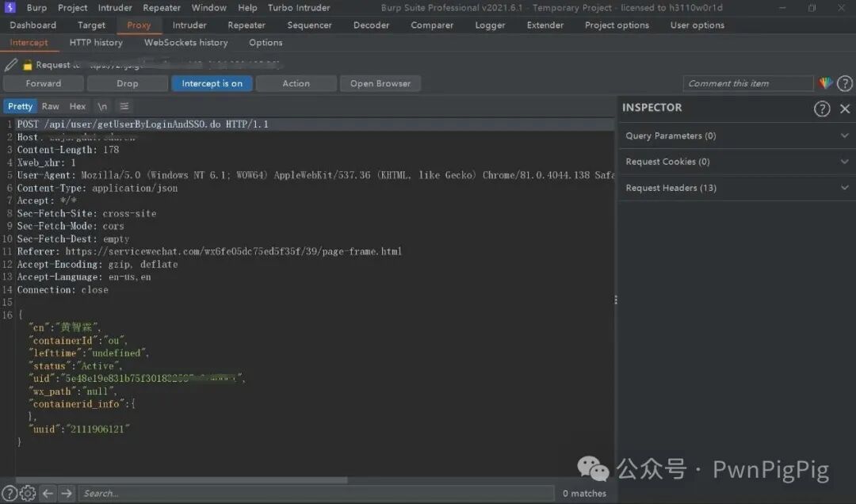The height and width of the screenshot is (504, 856).
Task: Click the Open Browser button
Action: coord(380,83)
